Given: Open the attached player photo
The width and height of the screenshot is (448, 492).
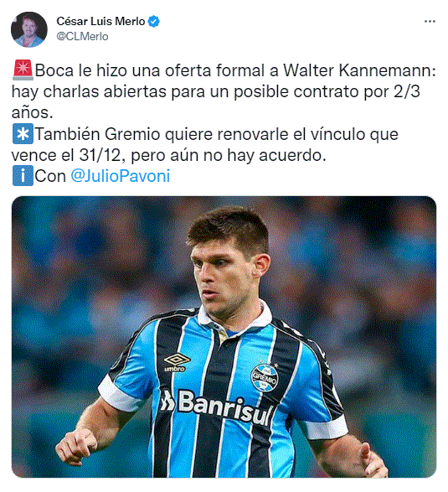Looking at the screenshot, I should (224, 337).
